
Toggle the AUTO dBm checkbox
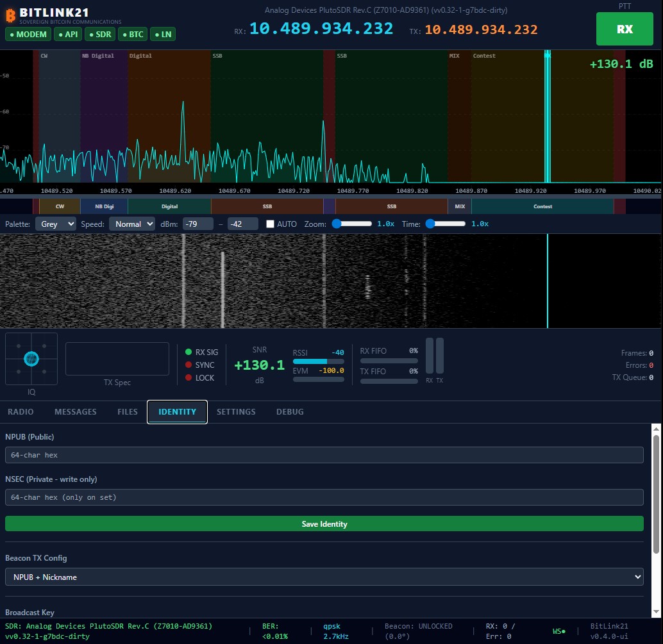point(270,224)
